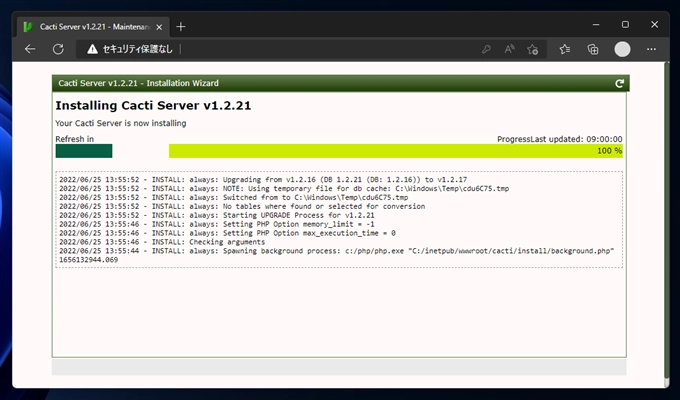
Task: Click the browser back arrow
Action: click(x=30, y=49)
